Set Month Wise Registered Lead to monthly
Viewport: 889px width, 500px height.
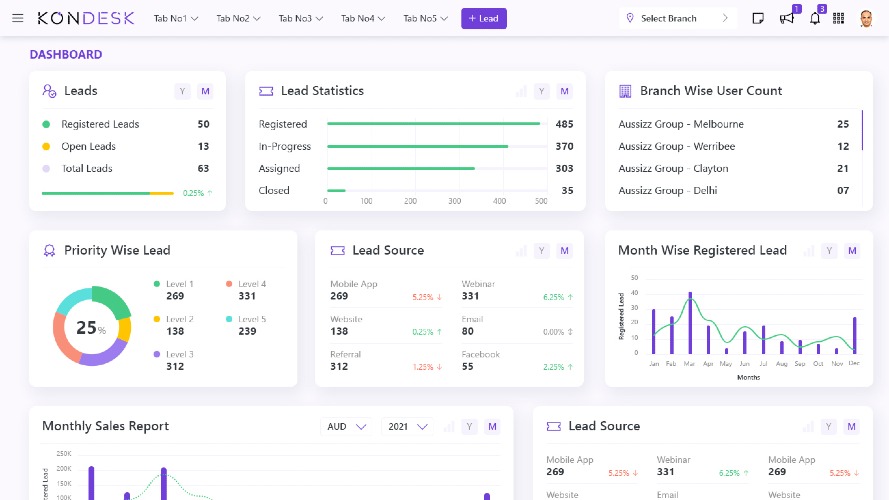[852, 251]
